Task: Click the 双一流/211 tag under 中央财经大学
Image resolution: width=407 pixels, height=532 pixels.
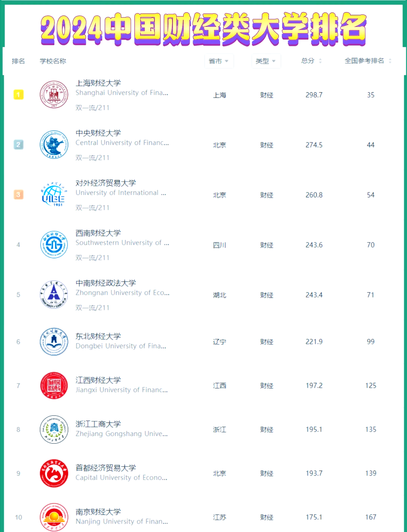Action: tap(92, 158)
